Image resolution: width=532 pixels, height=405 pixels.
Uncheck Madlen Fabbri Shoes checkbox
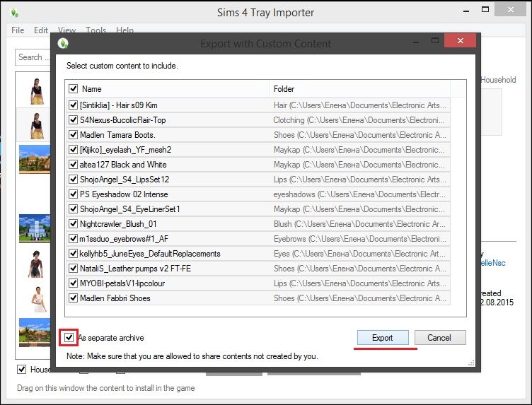[x=73, y=298]
